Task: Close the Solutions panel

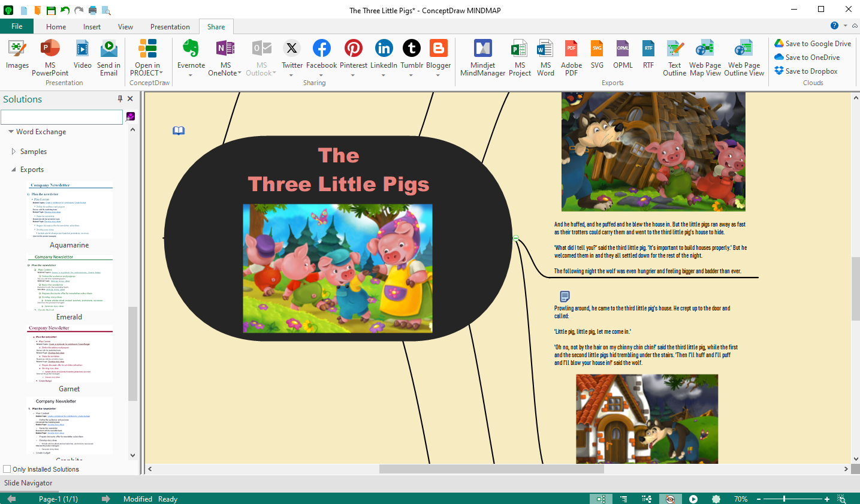Action: [130, 99]
